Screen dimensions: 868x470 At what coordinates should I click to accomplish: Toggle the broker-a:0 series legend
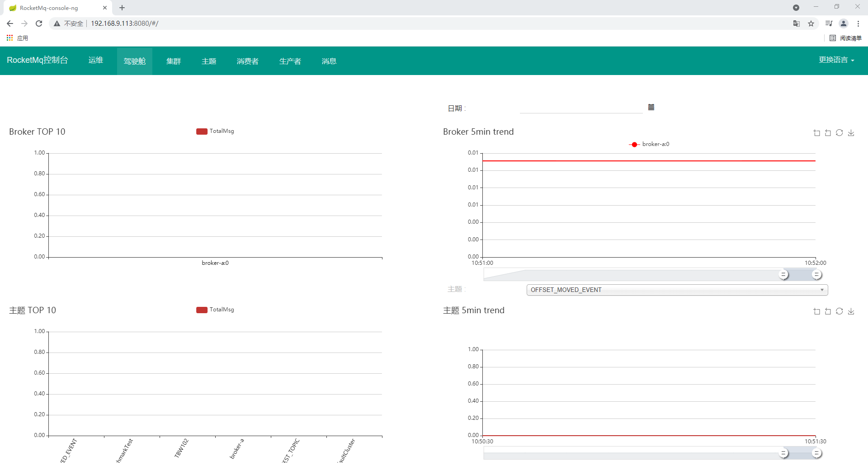click(x=649, y=144)
